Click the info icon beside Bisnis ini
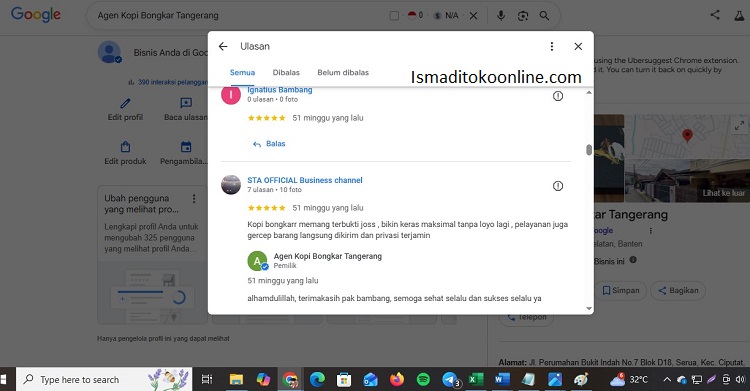This screenshot has width=750, height=391. pos(633,260)
